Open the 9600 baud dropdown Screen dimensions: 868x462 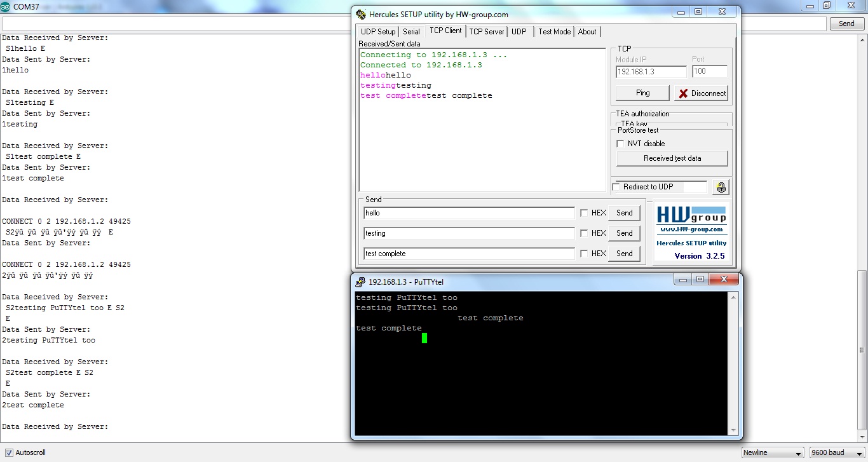coord(837,452)
